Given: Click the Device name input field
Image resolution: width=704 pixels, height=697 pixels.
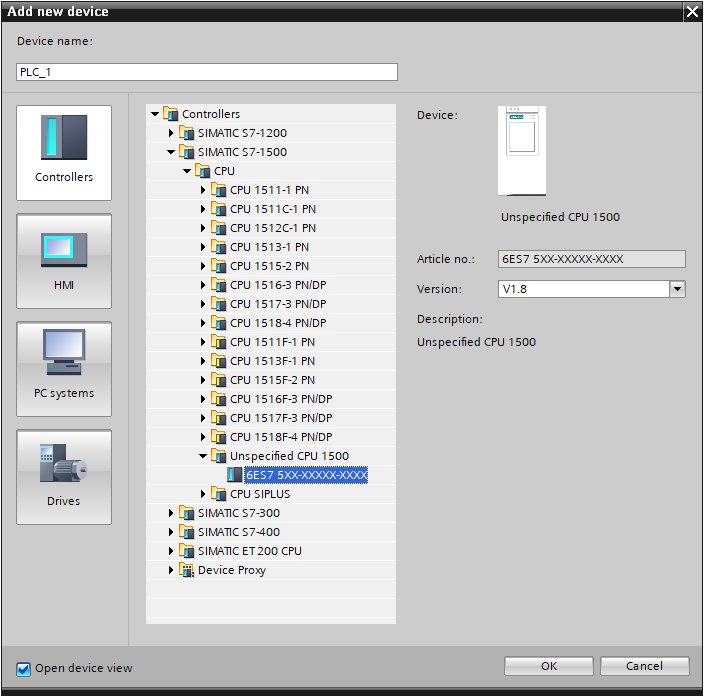Looking at the screenshot, I should click(207, 72).
